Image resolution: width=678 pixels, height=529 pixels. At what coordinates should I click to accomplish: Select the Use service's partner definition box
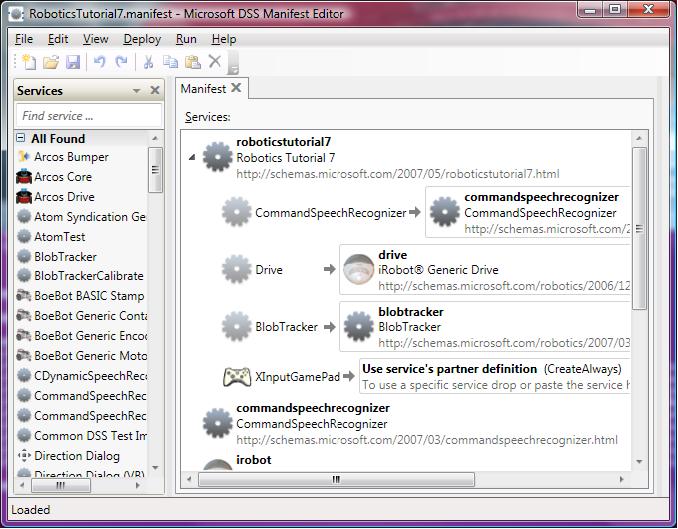[494, 376]
